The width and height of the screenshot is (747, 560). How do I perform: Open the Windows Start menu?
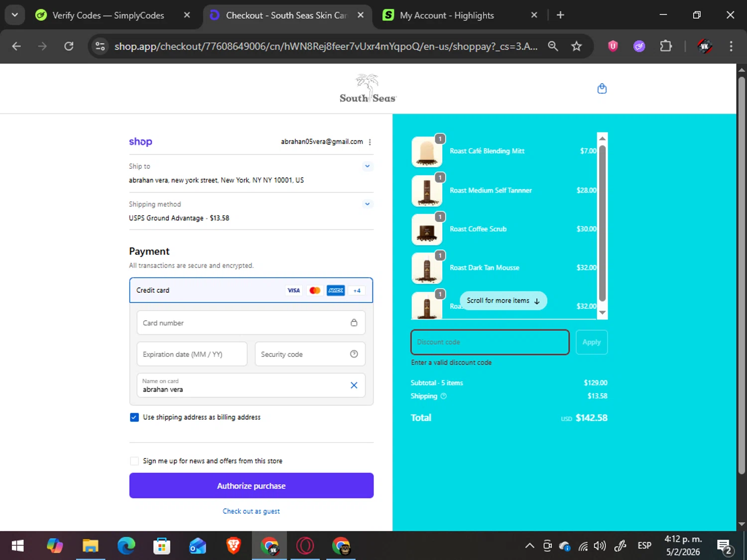click(17, 546)
